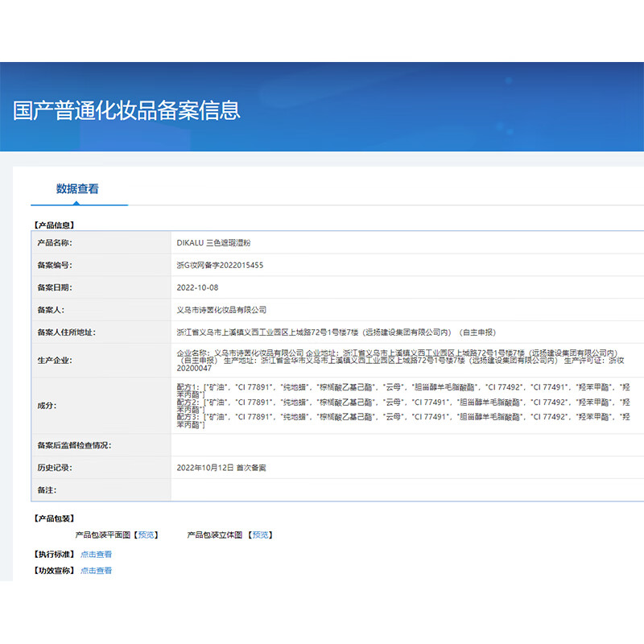
Task: Click the page title 国产普通化妆品备案信息
Action: (x=126, y=110)
